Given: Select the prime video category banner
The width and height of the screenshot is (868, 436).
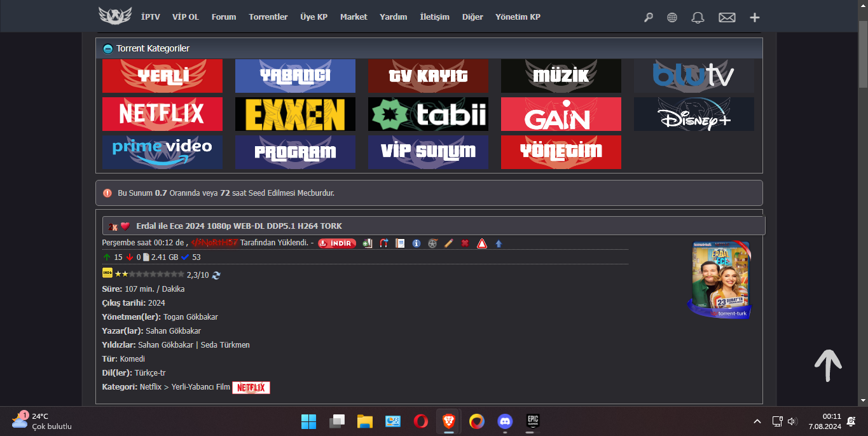Looking at the screenshot, I should point(163,153).
